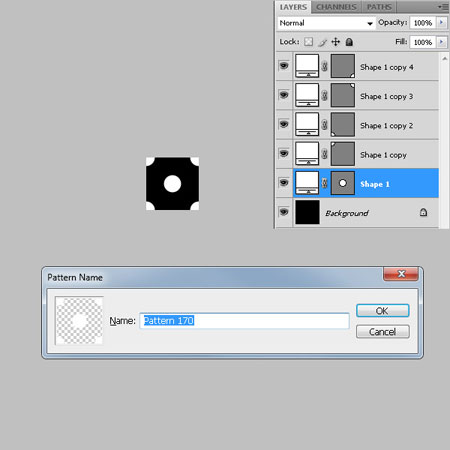Click the pattern Name text field
450x450 pixels.
pyautogui.click(x=244, y=321)
